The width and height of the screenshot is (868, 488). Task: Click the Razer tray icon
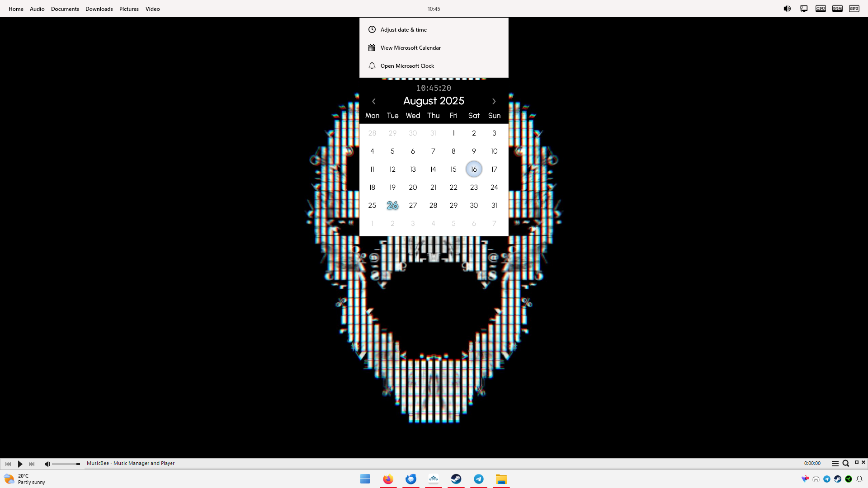click(849, 479)
